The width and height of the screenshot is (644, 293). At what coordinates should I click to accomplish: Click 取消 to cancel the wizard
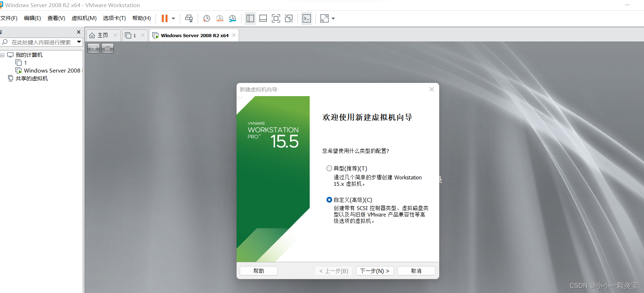click(x=416, y=271)
